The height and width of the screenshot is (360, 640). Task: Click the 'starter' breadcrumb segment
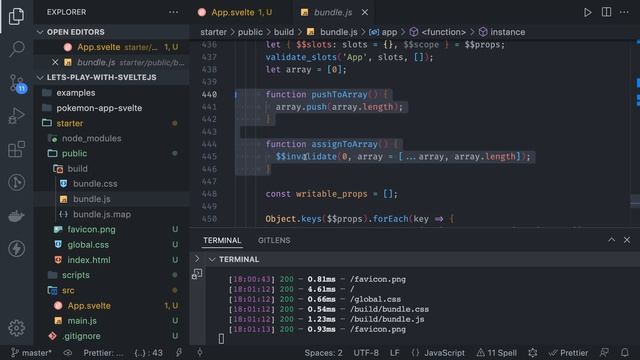pyautogui.click(x=213, y=32)
